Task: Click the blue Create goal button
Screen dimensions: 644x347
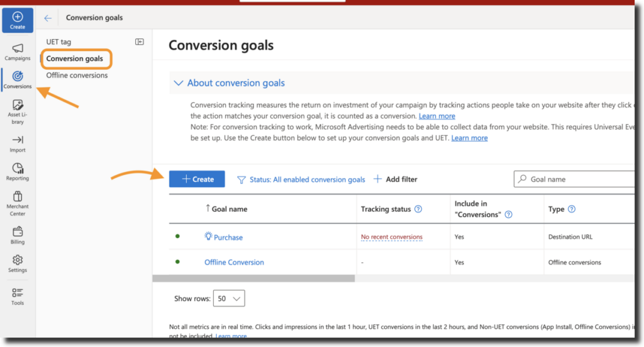Action: click(x=197, y=179)
